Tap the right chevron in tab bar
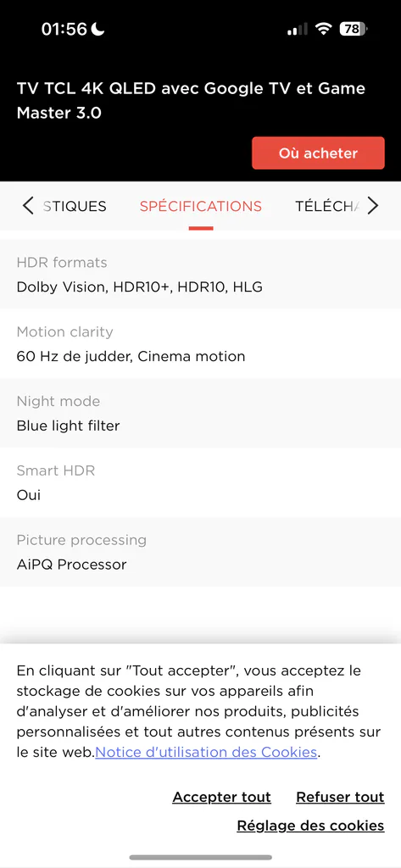The image size is (401, 868). coord(373,206)
